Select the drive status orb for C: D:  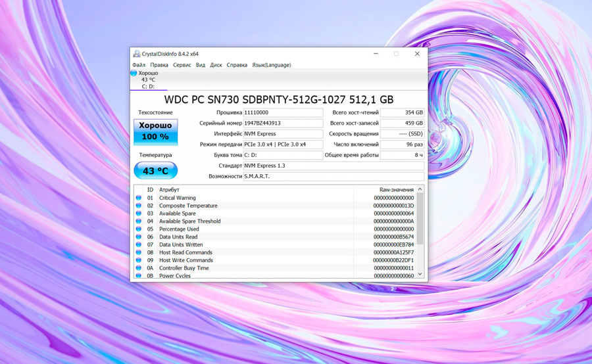[x=134, y=73]
